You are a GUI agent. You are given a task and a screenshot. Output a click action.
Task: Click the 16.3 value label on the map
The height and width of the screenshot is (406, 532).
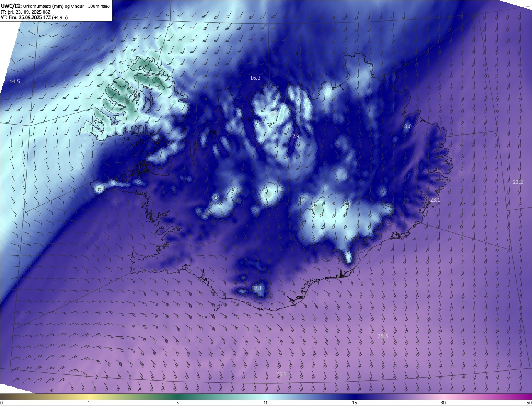(x=255, y=78)
